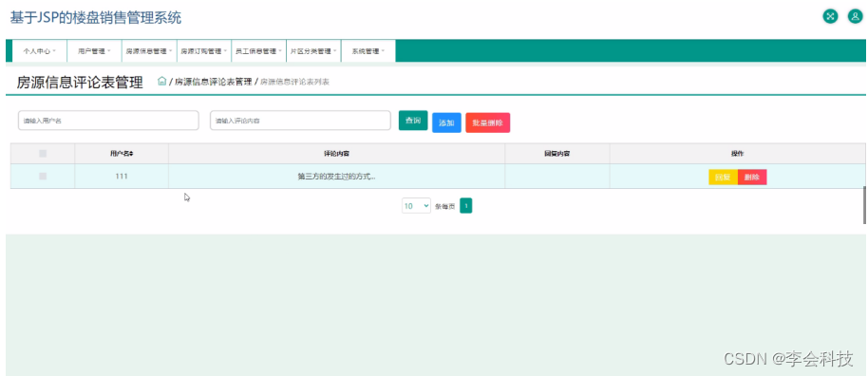Select the username cell 111
Viewport: 868px width, 376px height.
pyautogui.click(x=122, y=176)
